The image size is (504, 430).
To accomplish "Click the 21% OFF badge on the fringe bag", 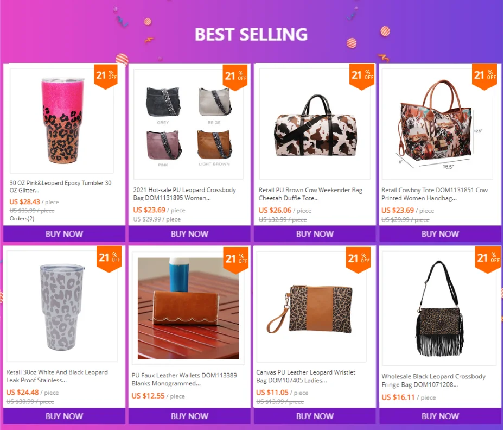I will [x=488, y=259].
